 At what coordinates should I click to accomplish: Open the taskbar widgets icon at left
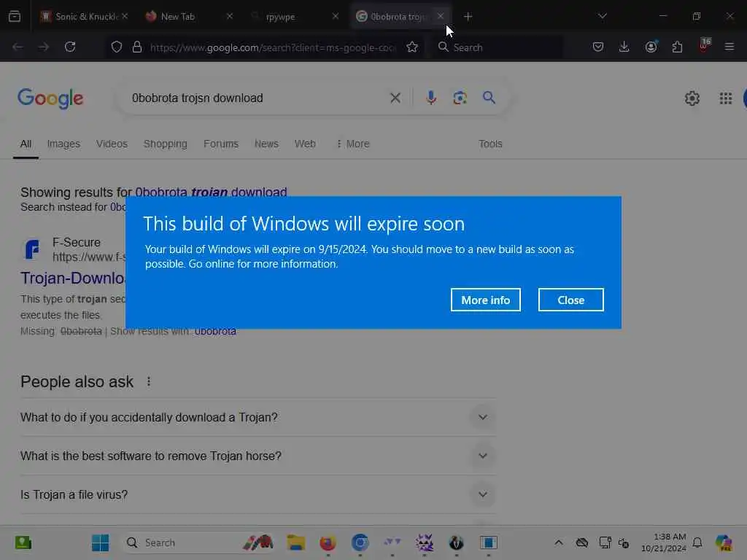[x=23, y=542]
